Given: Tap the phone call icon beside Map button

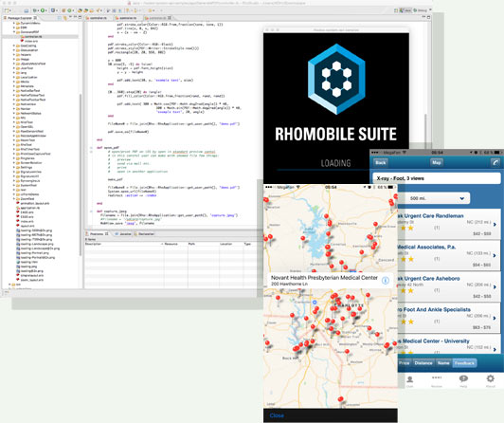Looking at the screenshot, I should pos(495,162).
